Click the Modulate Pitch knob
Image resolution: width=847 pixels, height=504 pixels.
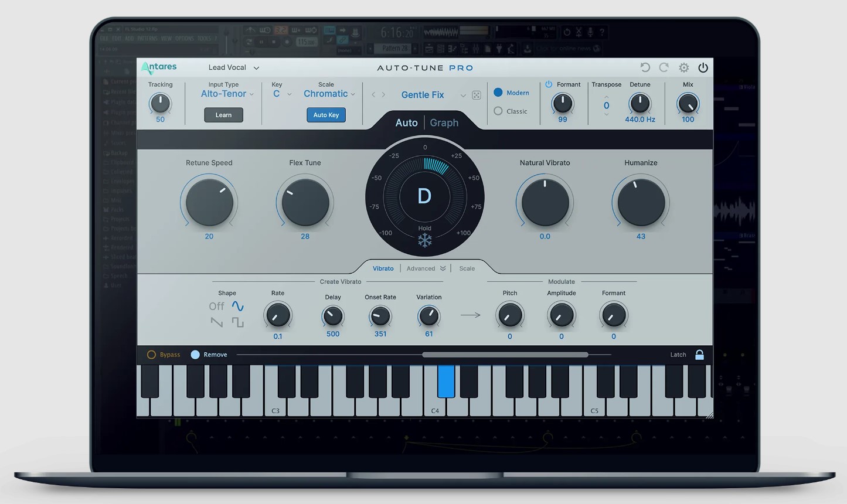click(x=510, y=315)
